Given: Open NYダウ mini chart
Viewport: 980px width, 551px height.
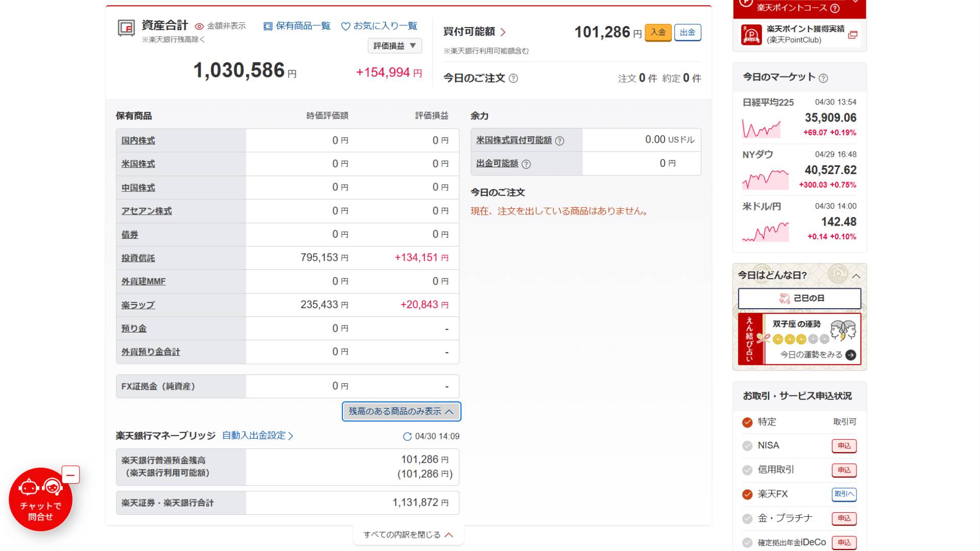Looking at the screenshot, I should (x=765, y=180).
